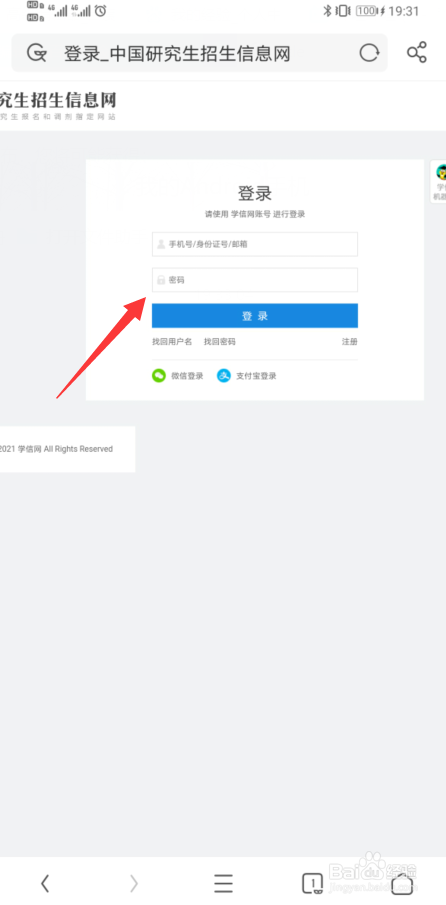
Task: Open the 找回用户名 link
Action: point(172,342)
